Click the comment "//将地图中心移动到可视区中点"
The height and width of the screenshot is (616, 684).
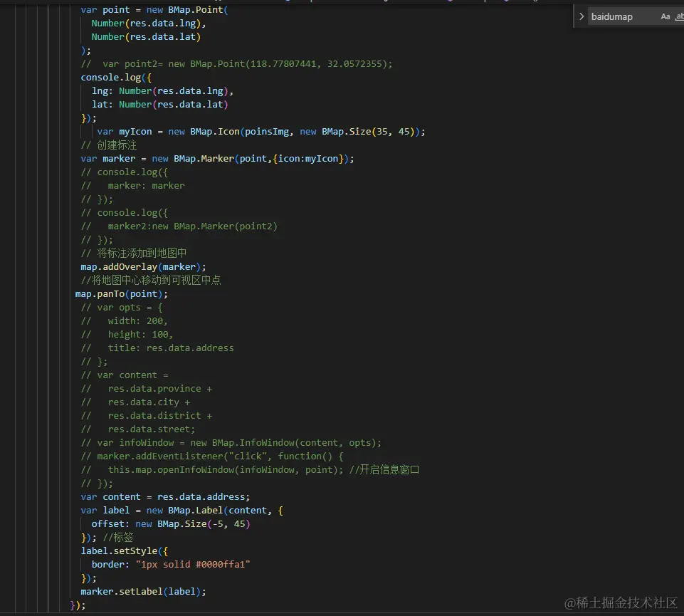pyautogui.click(x=151, y=281)
